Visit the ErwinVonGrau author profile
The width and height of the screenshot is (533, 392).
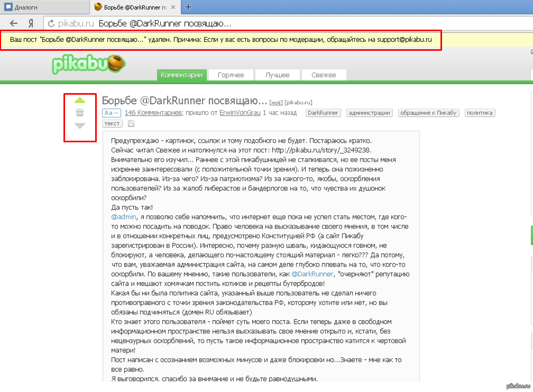click(x=240, y=113)
